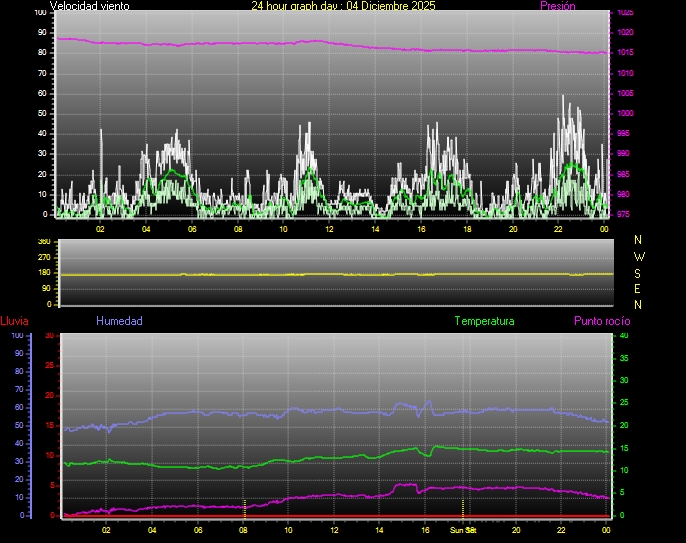The width and height of the screenshot is (686, 543).
Task: Click the 360 tick on wind direction axis
Action: pyautogui.click(x=43, y=242)
